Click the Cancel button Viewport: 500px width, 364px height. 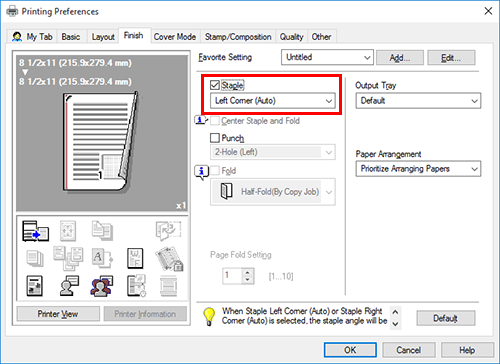(x=409, y=350)
